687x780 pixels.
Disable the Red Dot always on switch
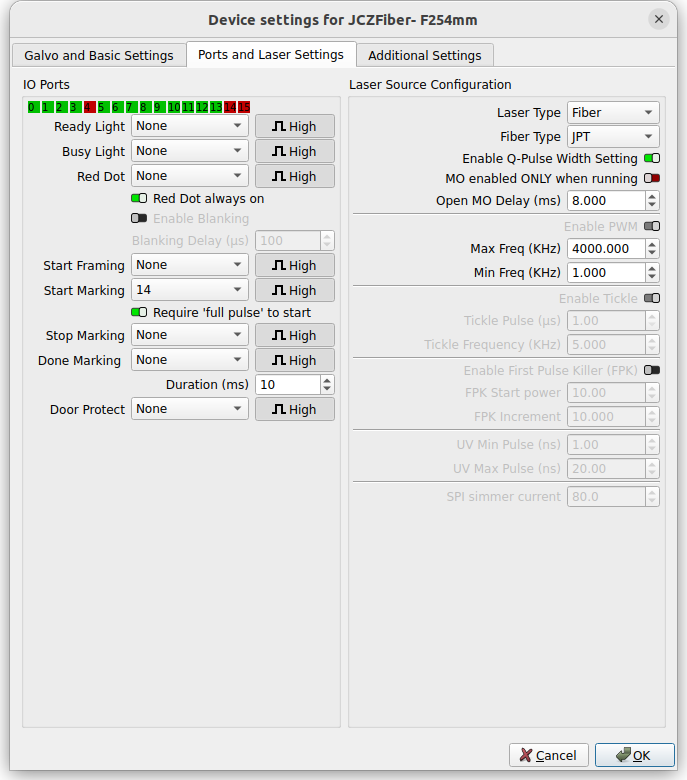[139, 198]
